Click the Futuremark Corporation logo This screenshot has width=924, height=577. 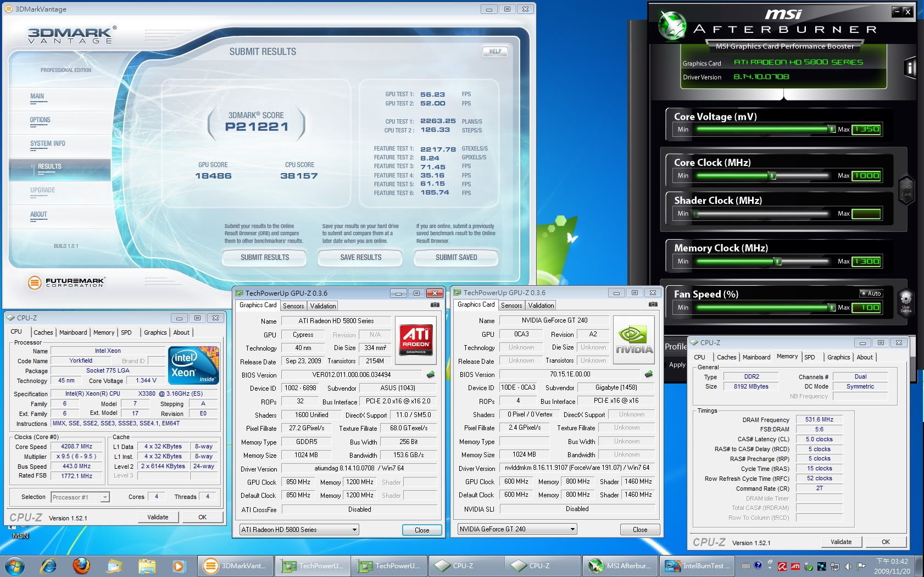pos(66,282)
